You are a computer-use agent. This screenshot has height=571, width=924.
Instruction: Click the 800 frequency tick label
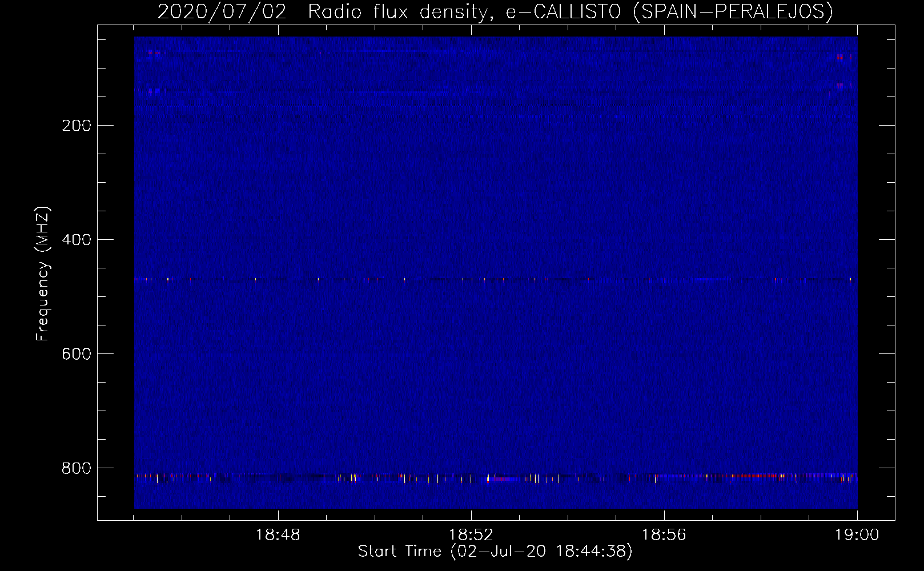pyautogui.click(x=77, y=468)
